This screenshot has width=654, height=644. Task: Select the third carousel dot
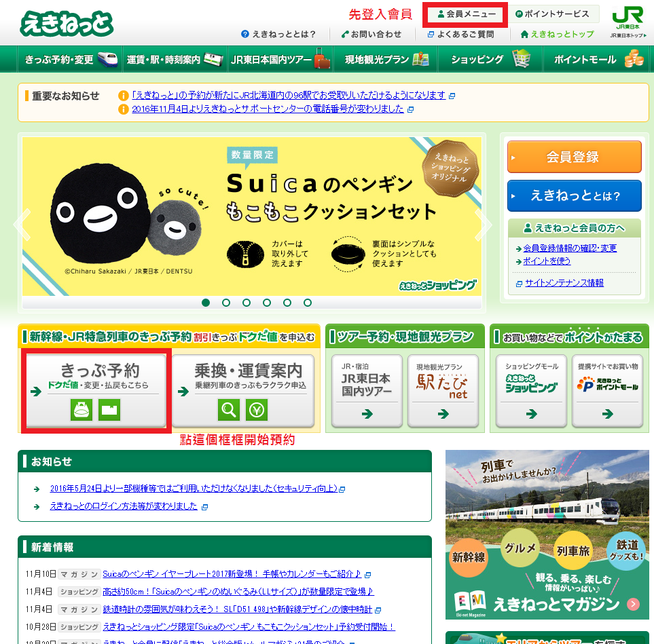point(247,303)
